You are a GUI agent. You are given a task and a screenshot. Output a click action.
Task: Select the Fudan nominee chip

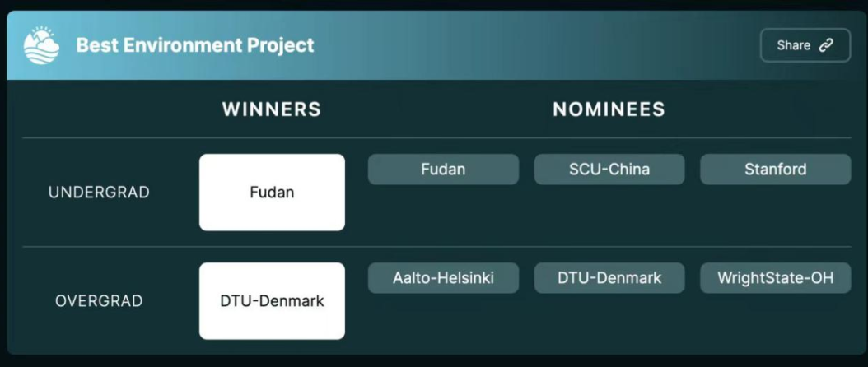click(x=443, y=170)
